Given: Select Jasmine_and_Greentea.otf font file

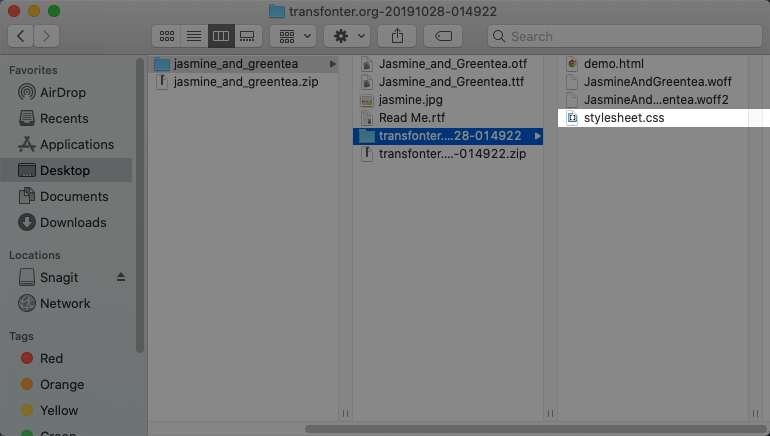Looking at the screenshot, I should (x=448, y=64).
